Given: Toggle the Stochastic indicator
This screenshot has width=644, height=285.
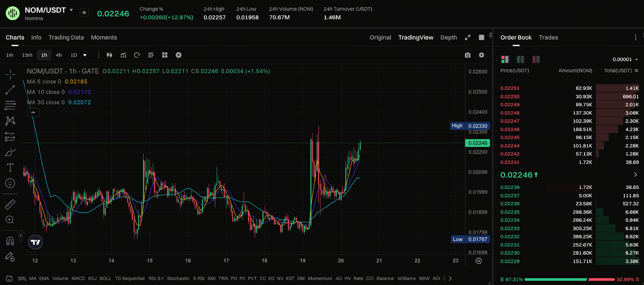Looking at the screenshot, I should [178, 279].
